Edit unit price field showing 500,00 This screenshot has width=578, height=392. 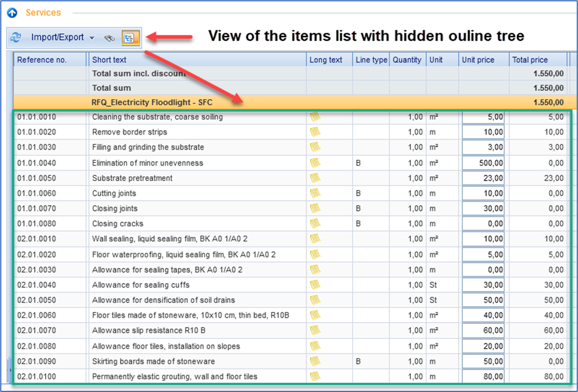(484, 163)
